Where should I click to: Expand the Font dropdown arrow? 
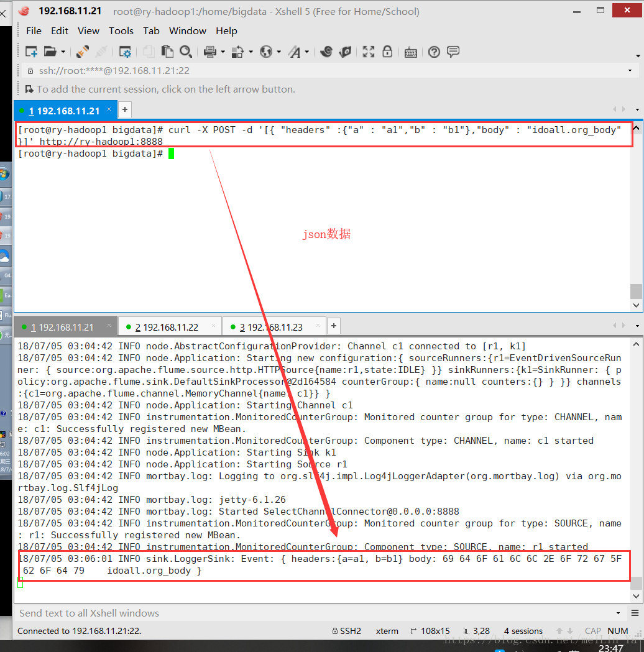(x=307, y=52)
